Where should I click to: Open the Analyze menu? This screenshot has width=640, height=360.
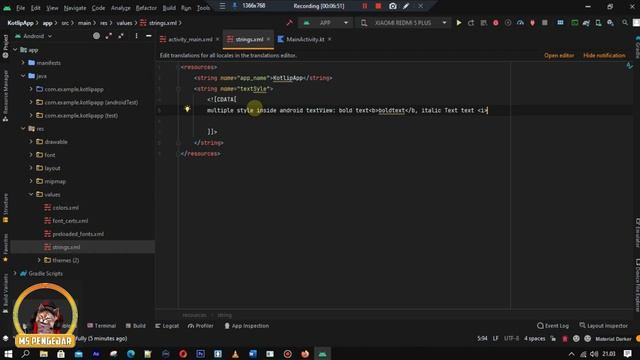(x=121, y=8)
